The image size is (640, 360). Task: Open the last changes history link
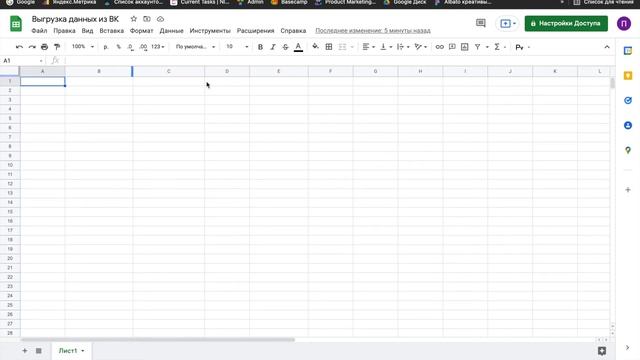(373, 31)
